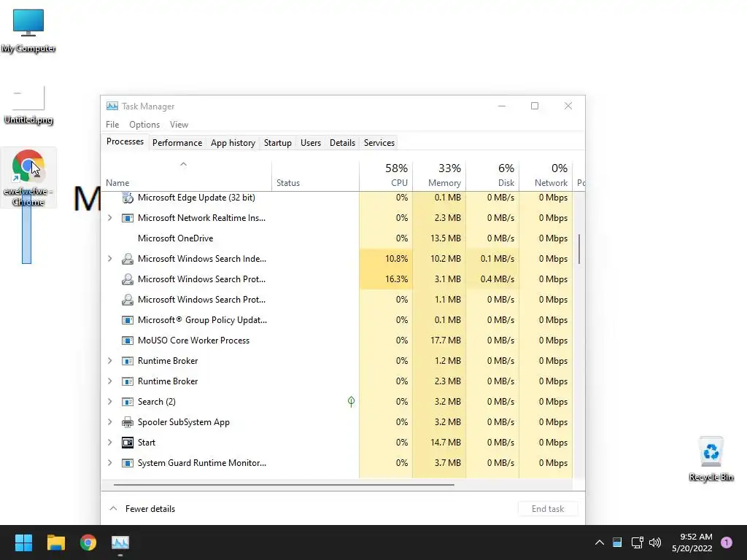Click the End task button
The image size is (747, 560).
point(548,508)
